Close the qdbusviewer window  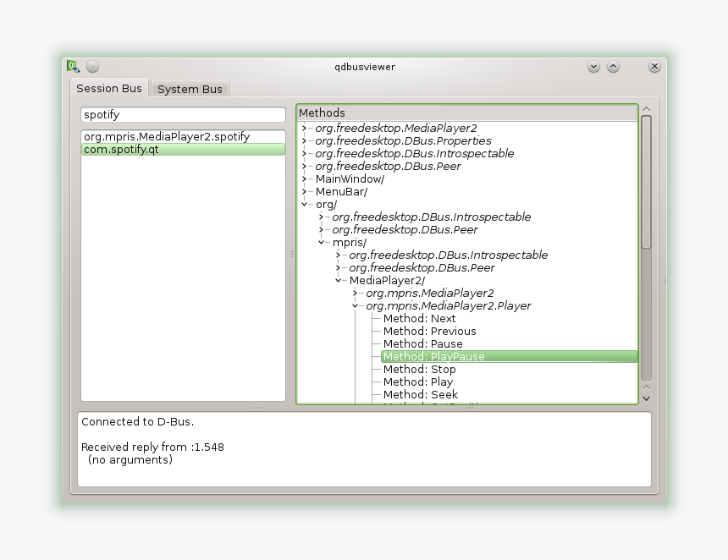(654, 67)
